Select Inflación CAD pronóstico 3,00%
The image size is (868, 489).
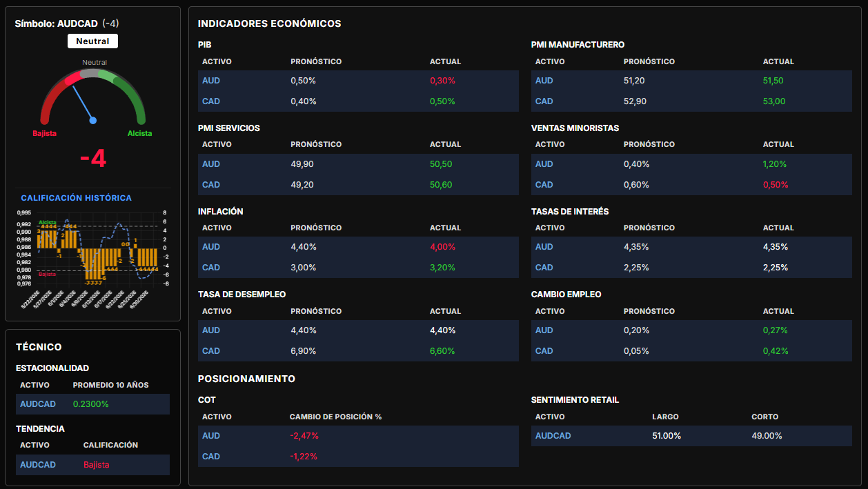tap(304, 268)
